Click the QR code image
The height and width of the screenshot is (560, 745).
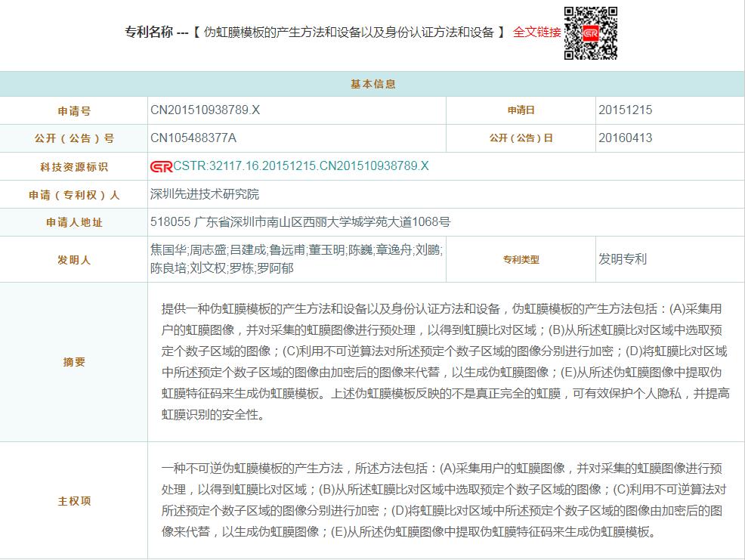(590, 33)
